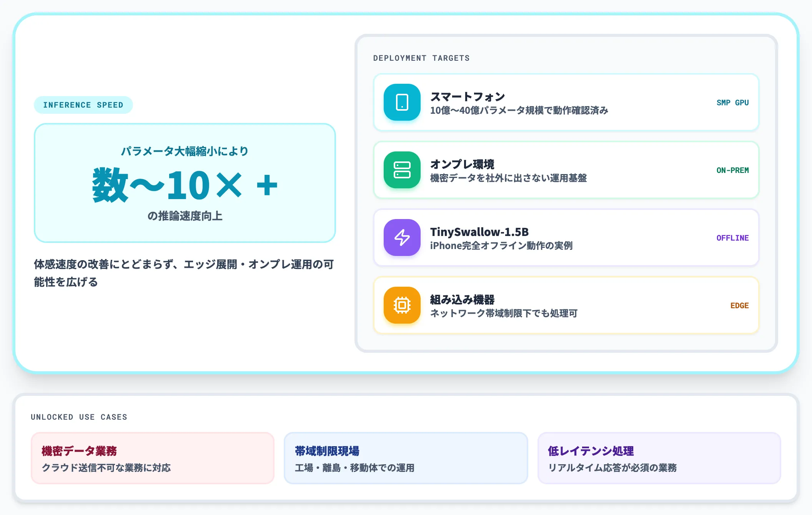Select the 組み込み機器 title
This screenshot has height=515, width=812.
[462, 299]
